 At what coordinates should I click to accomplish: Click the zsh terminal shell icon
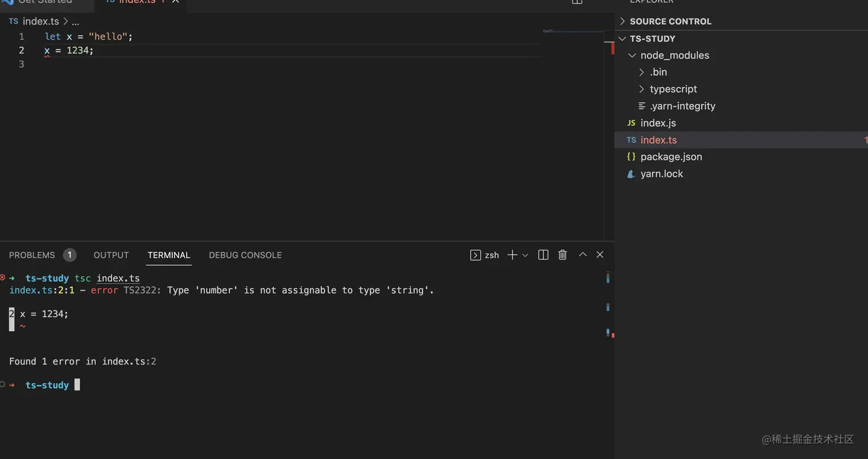[475, 255]
